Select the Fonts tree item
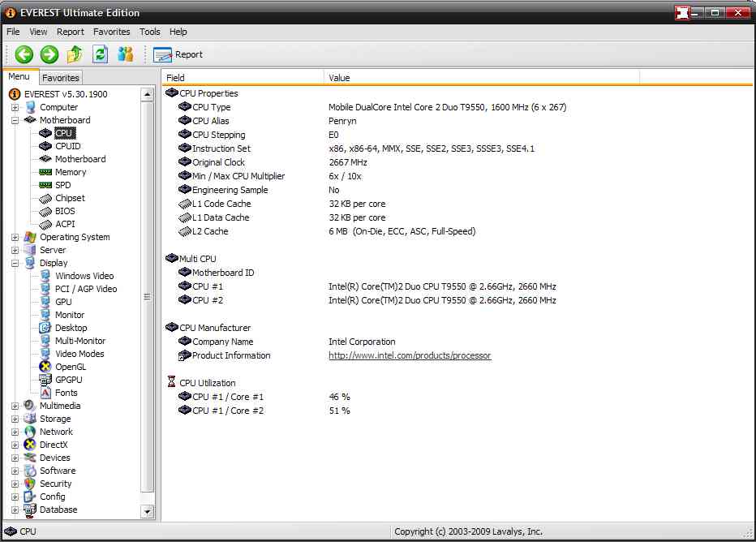The width and height of the screenshot is (756, 542). pos(66,393)
